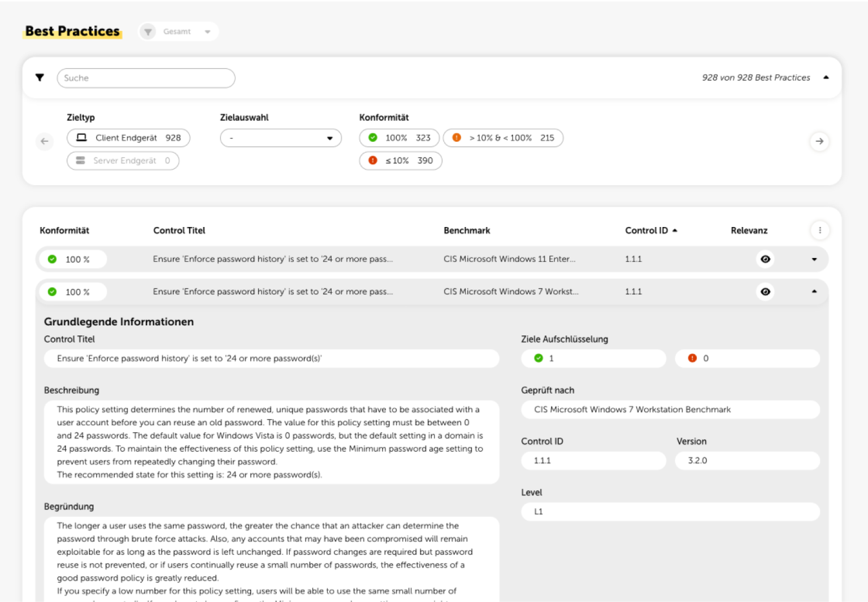Toggle relevance eye for Windows 11 benchmark row

[x=765, y=259]
